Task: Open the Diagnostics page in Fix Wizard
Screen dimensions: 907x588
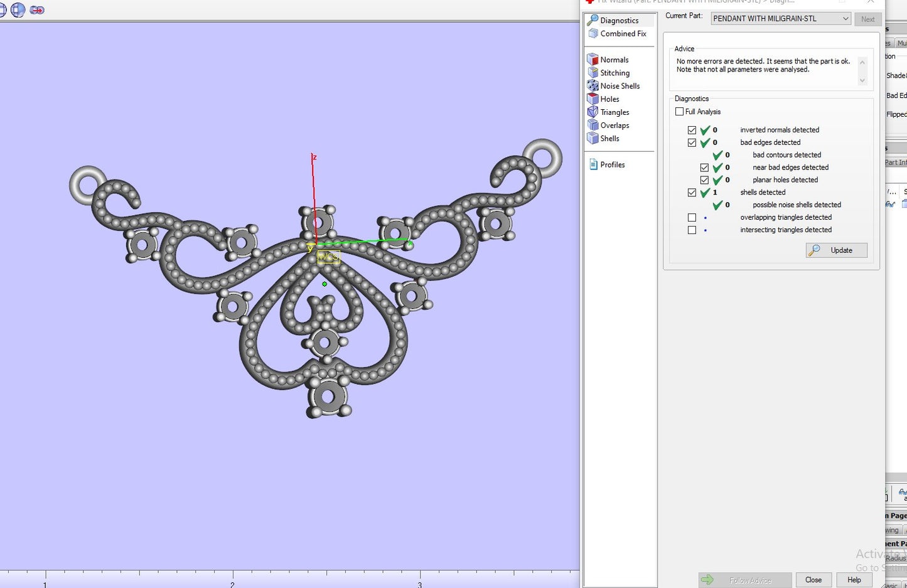Action: point(619,21)
